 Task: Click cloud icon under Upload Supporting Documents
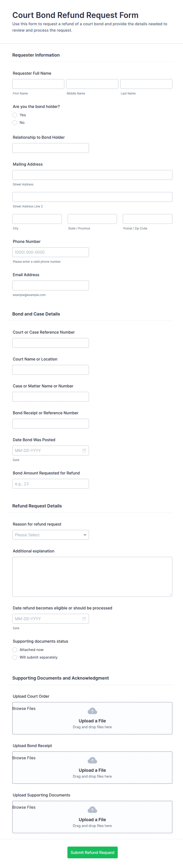click(92, 810)
